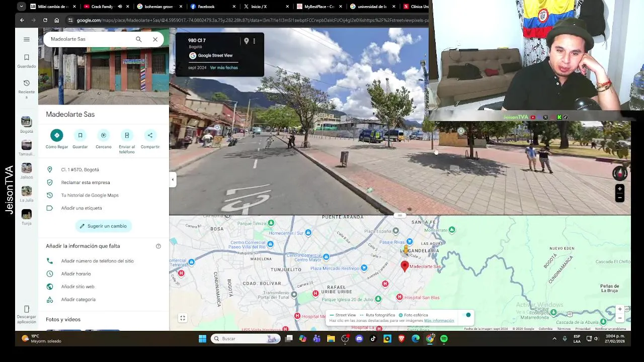The image size is (644, 362).
Task: Click Hospital San Blas marker
Action: point(399,297)
